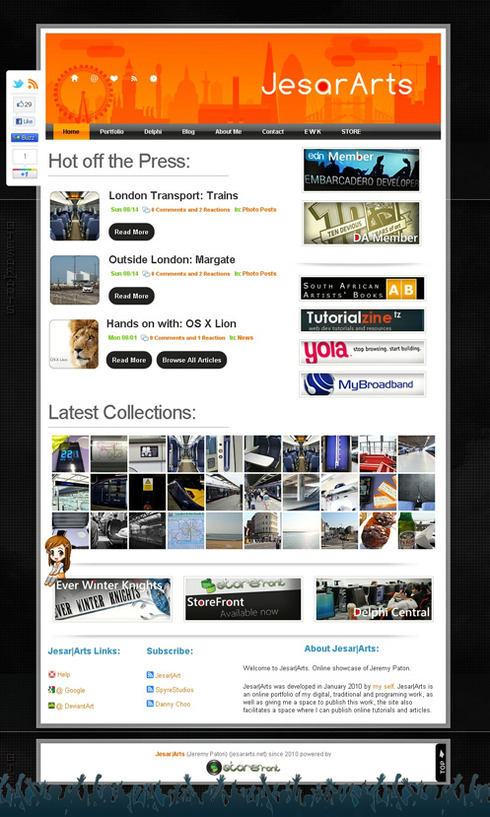The height and width of the screenshot is (817, 490).
Task: Click the heart icon in banner
Action: click(x=114, y=78)
